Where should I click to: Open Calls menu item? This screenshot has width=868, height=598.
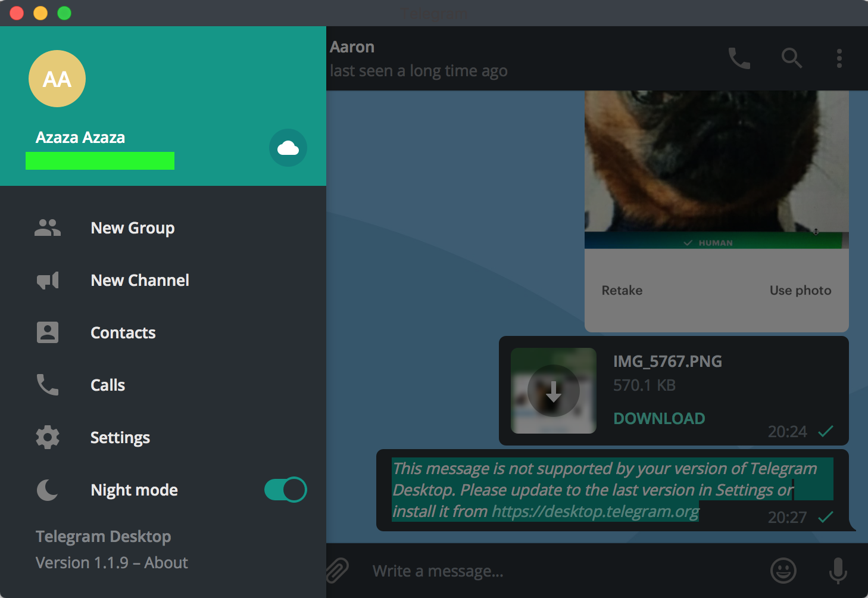coord(163,385)
